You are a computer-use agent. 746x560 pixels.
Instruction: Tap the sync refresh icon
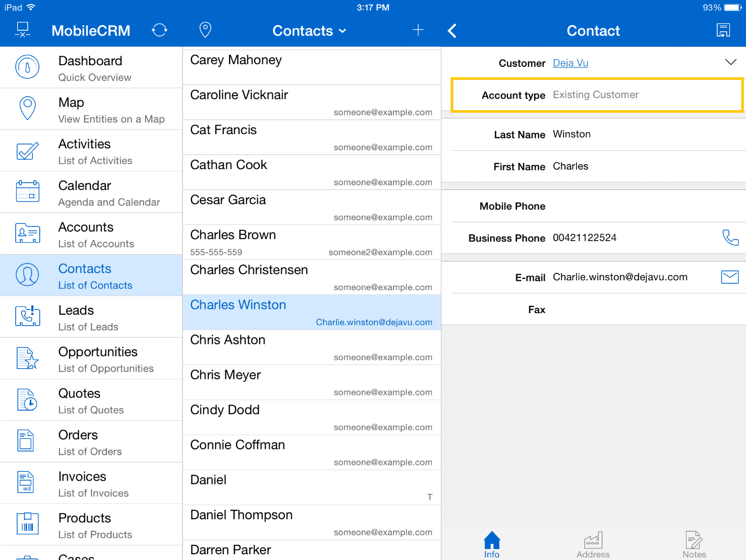tap(160, 30)
